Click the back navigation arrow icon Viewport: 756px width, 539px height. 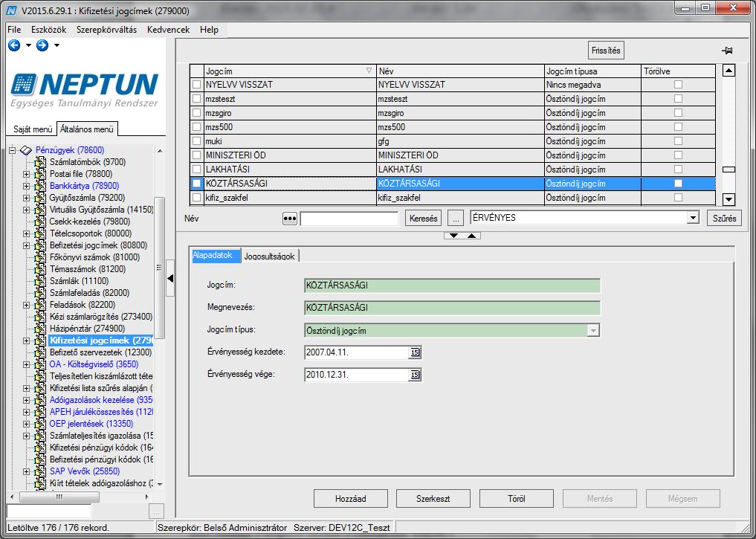[14, 45]
